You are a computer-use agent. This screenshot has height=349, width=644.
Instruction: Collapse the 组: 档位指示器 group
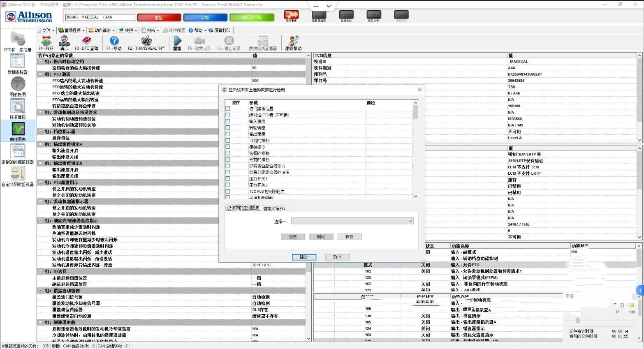click(x=40, y=132)
